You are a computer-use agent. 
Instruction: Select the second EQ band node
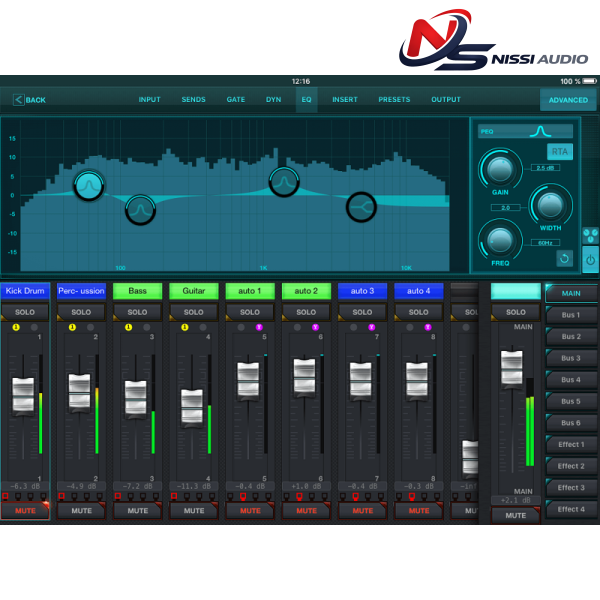pyautogui.click(x=140, y=209)
